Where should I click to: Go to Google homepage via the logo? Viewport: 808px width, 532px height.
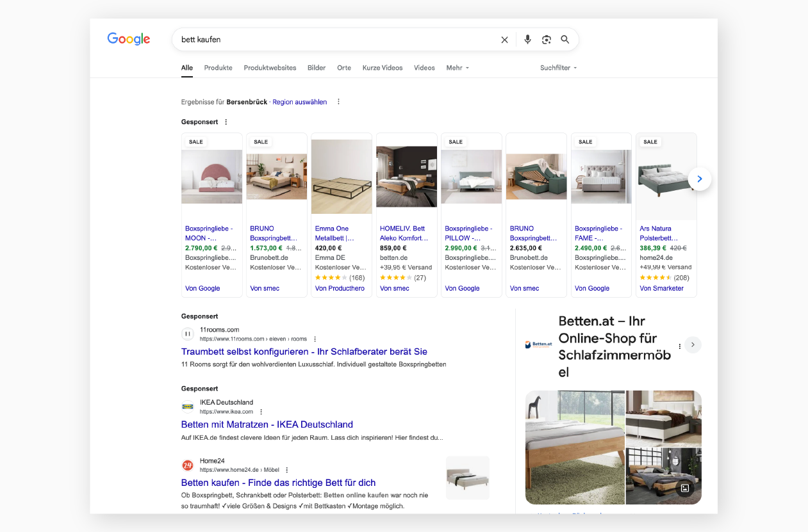pyautogui.click(x=129, y=39)
